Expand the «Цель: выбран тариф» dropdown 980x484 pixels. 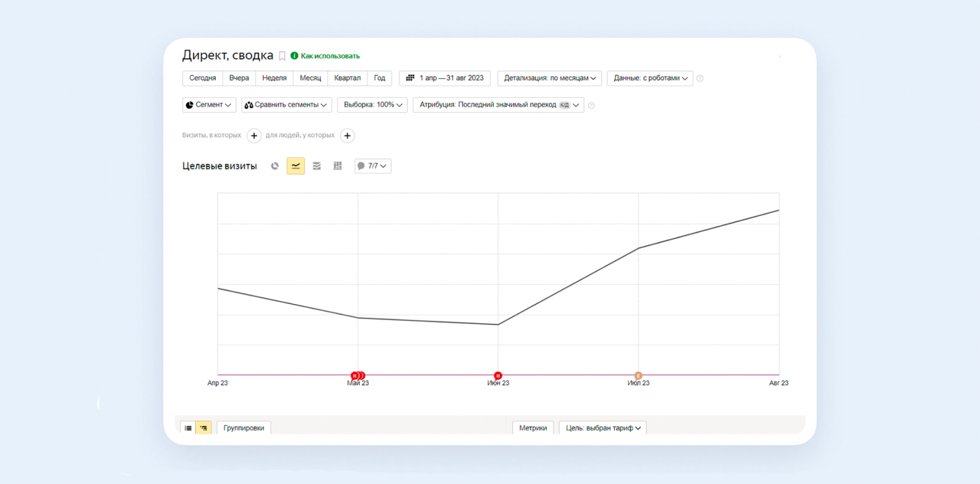pos(603,428)
